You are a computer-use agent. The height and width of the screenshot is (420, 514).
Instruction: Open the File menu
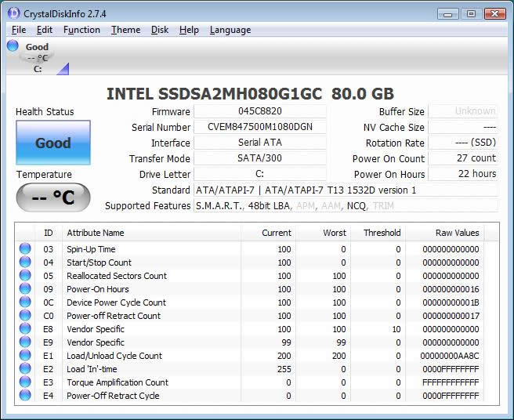pos(19,30)
